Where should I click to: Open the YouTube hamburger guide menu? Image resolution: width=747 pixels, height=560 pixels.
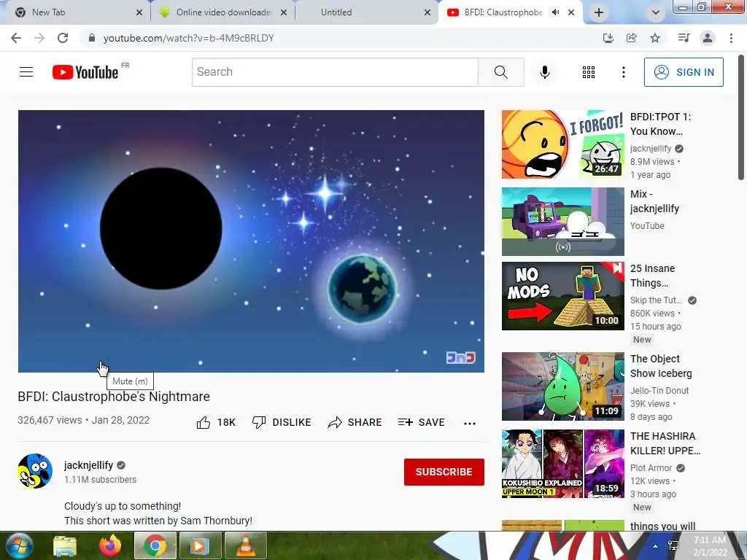pyautogui.click(x=26, y=72)
